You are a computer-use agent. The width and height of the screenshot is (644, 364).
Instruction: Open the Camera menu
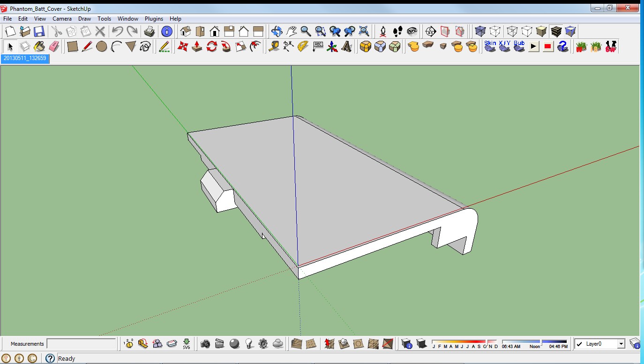[x=62, y=19]
